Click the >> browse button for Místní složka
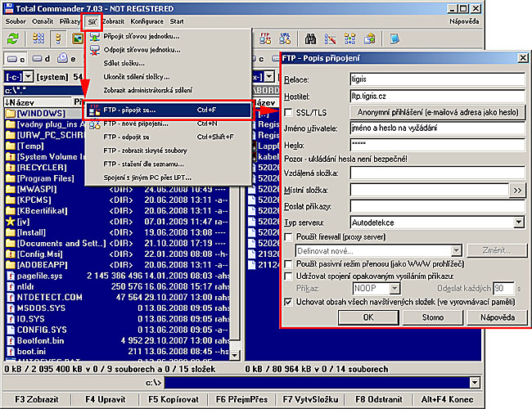 pyautogui.click(x=517, y=191)
